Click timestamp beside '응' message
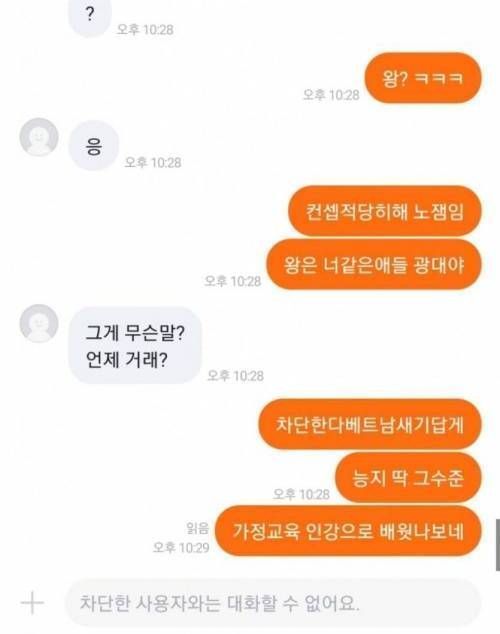 point(153,163)
